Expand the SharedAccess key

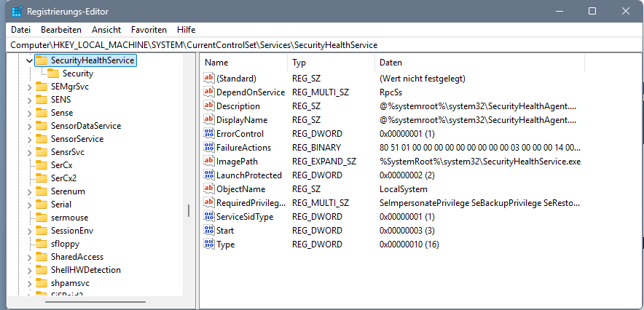(x=29, y=257)
